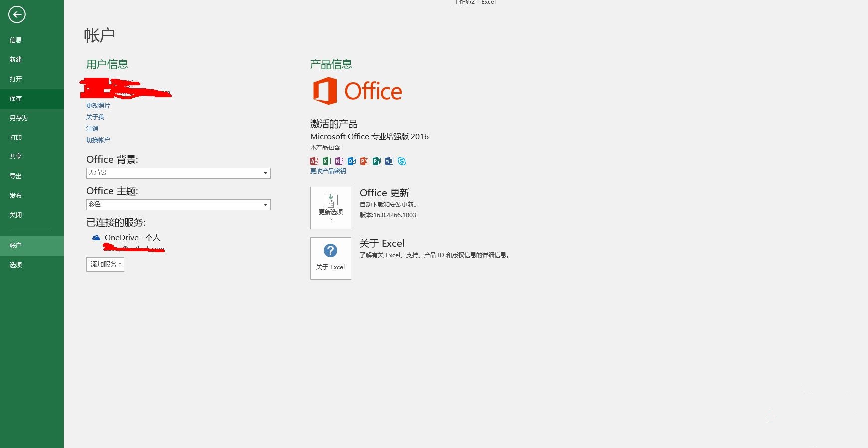Click the 关于 Excel button
This screenshot has width=868, height=448.
point(331,258)
